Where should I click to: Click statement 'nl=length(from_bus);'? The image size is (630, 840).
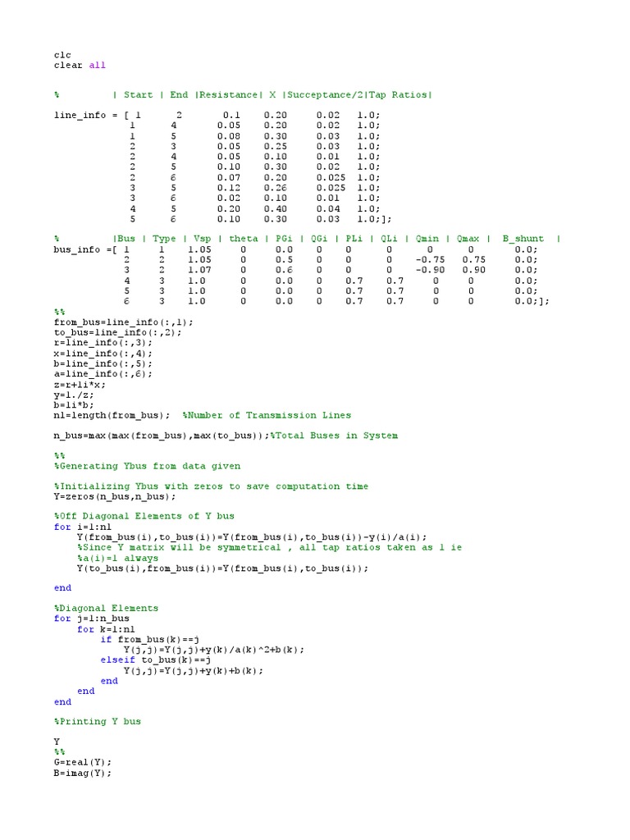[112, 416]
